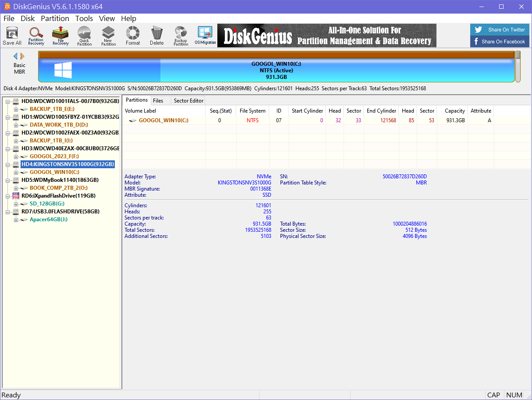Go to previous disk arrow
This screenshot has width=532, height=400.
coord(16,56)
